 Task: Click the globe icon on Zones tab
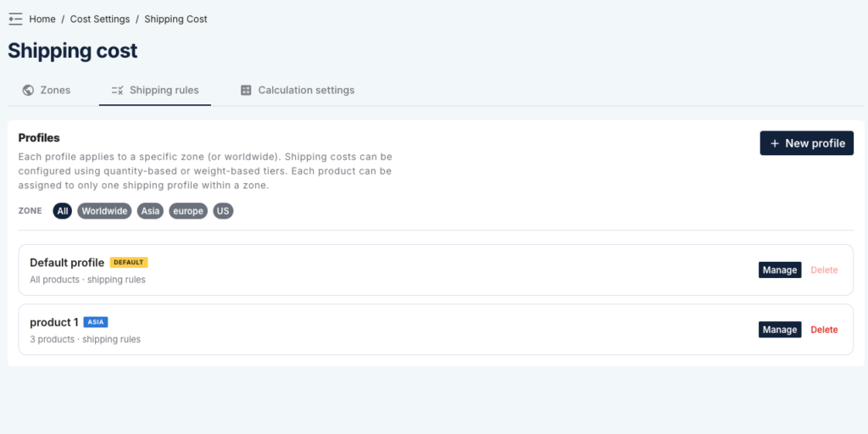click(29, 90)
